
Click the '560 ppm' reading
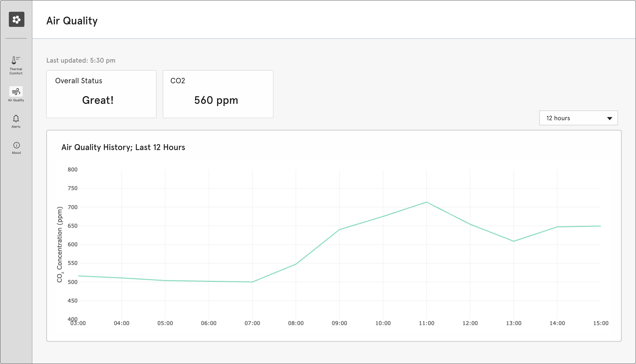coord(216,100)
